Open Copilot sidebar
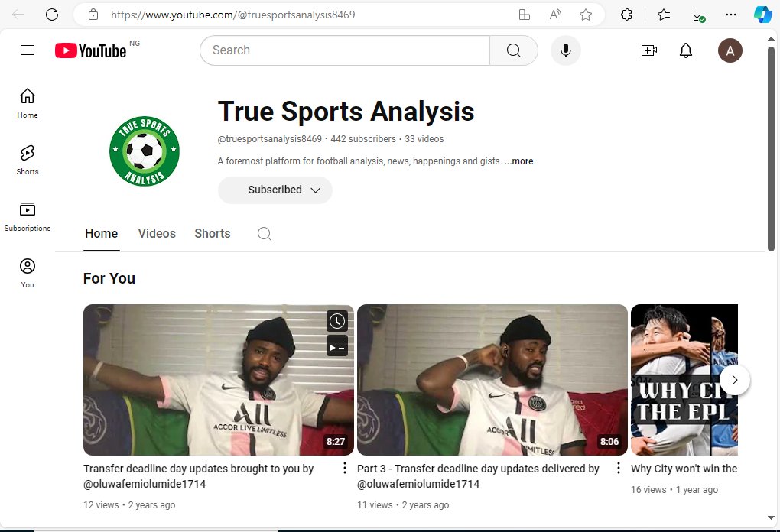This screenshot has height=532, width=780. [x=762, y=15]
